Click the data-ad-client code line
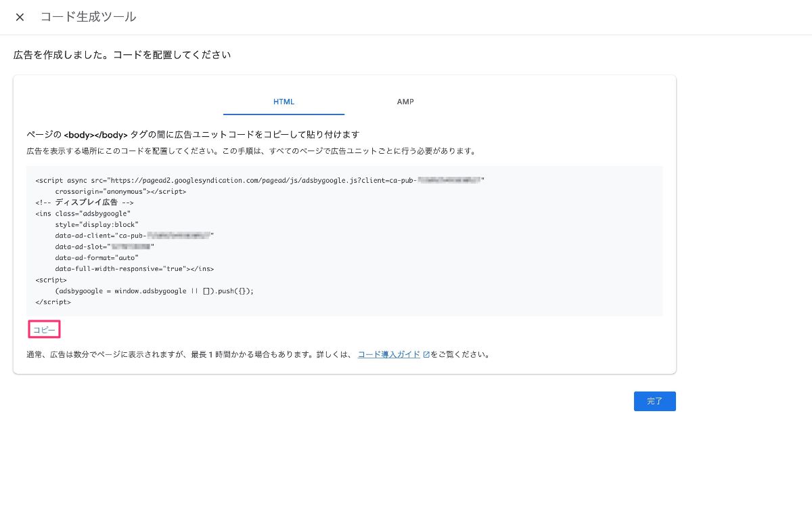Image resolution: width=812 pixels, height=508 pixels. [x=135, y=236]
